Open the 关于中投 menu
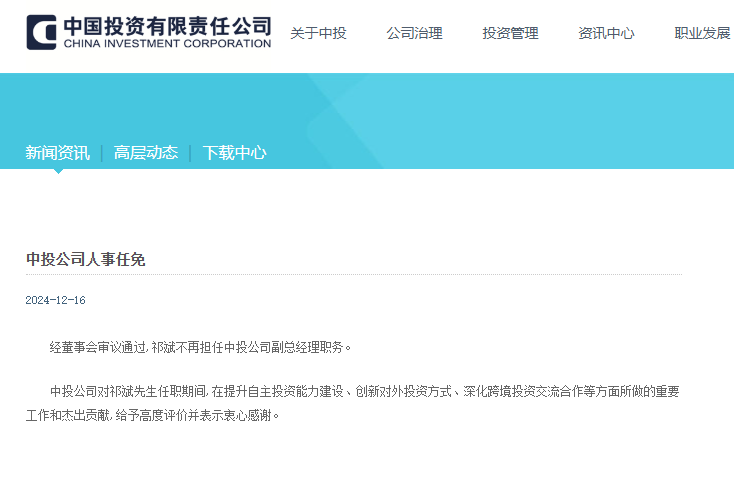Viewport: 734px width, 486px height. pos(318,33)
